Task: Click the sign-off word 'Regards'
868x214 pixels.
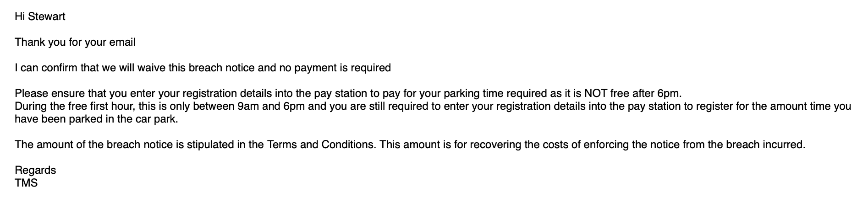Action: (x=35, y=171)
